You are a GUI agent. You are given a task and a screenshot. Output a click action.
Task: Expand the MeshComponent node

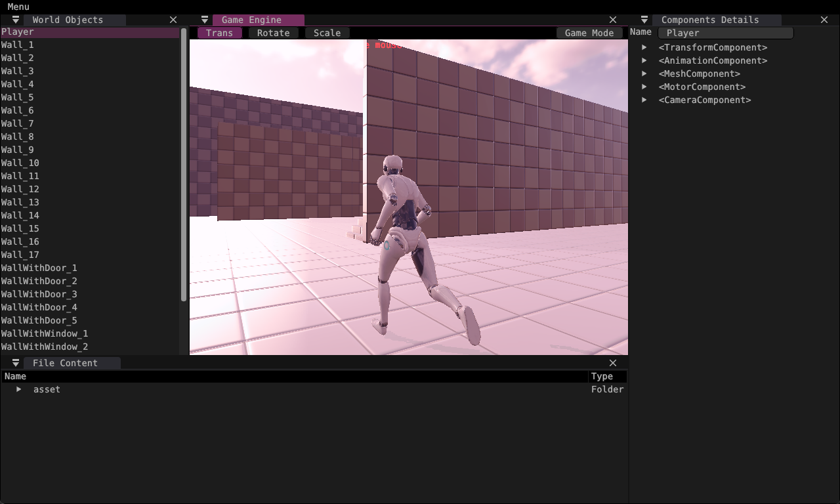(644, 73)
